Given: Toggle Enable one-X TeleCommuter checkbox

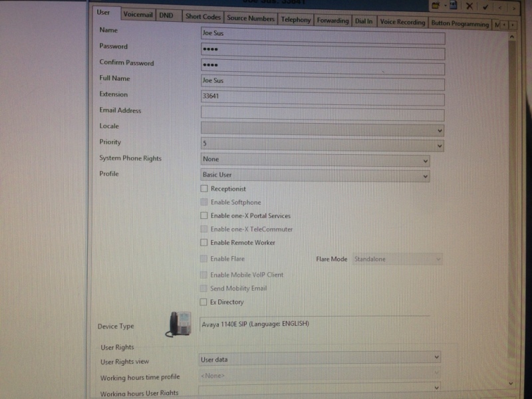Looking at the screenshot, I should click(203, 229).
